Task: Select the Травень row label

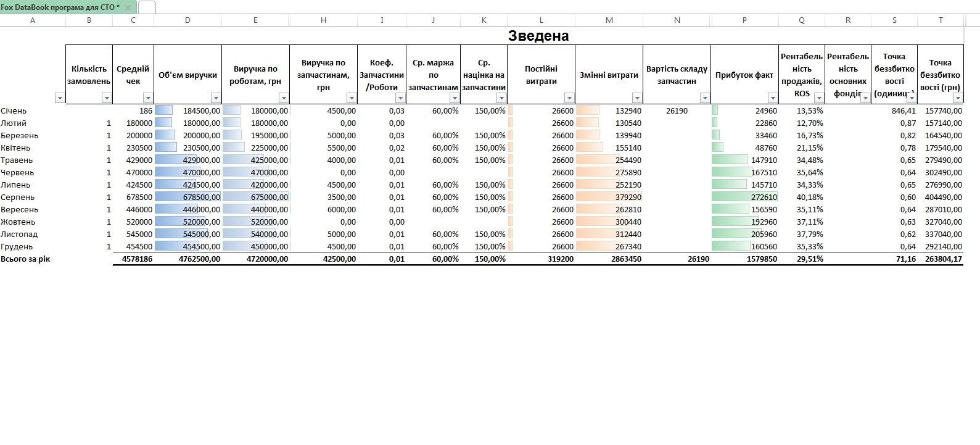Action: pyautogui.click(x=17, y=160)
